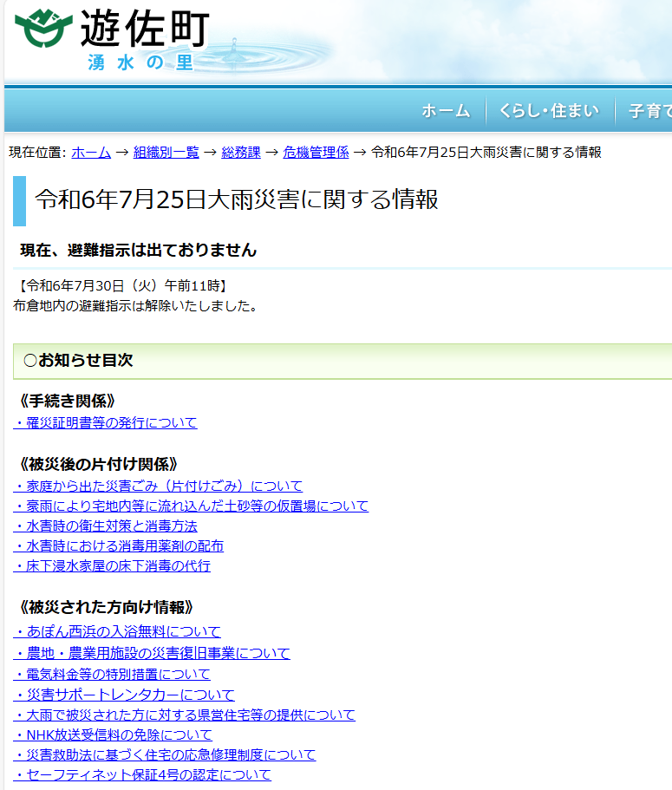Follow the ホーム breadcrumb link
The width and height of the screenshot is (672, 790).
91,152
